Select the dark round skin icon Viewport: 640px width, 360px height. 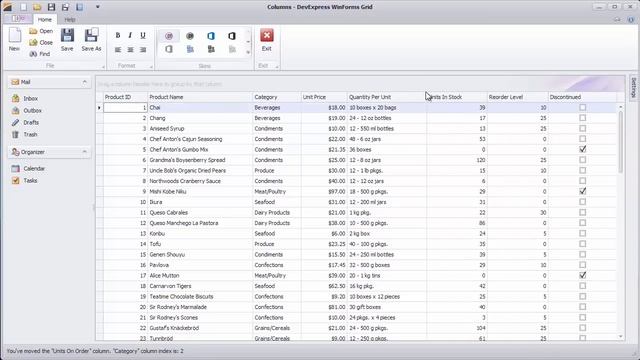pyautogui.click(x=190, y=36)
